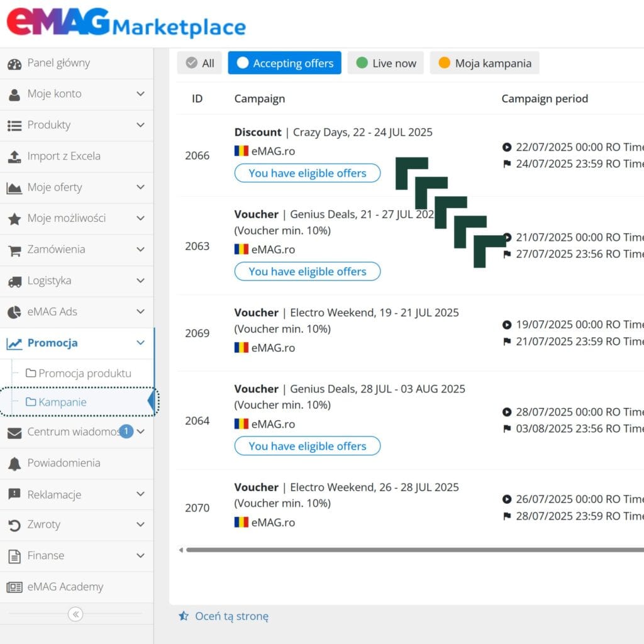Viewport: 644px width, 644px height.
Task: Expand the Moje możliwości menu chevron
Action: pyautogui.click(x=140, y=218)
